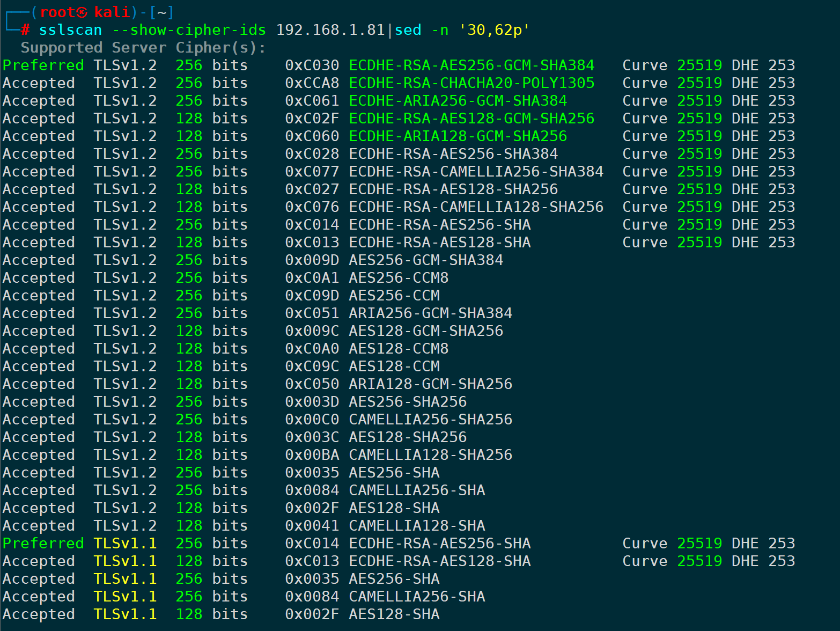Viewport: 840px width, 631px height.
Task: Click Accepted label on the 0xC09C row
Action: pos(39,366)
